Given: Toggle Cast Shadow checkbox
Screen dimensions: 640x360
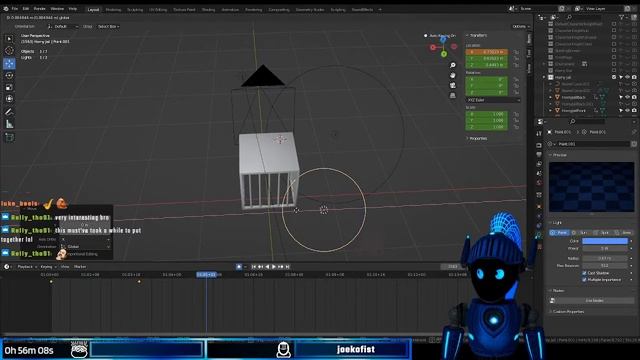Looking at the screenshot, I should click(584, 273).
